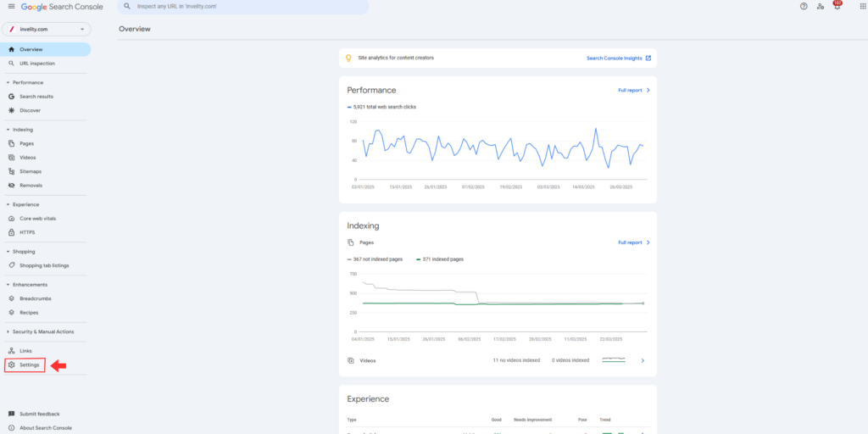Open the hamburger main menu
Viewport: 868px width, 434px height.
(12, 6)
